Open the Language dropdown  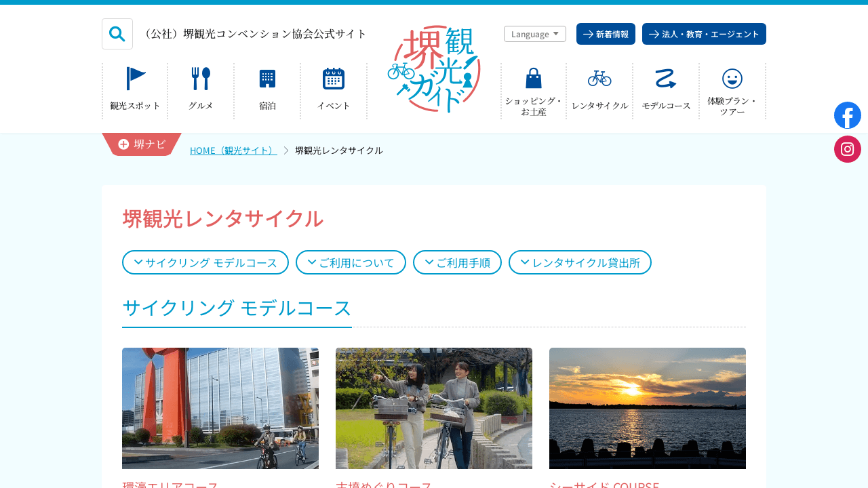pyautogui.click(x=534, y=33)
